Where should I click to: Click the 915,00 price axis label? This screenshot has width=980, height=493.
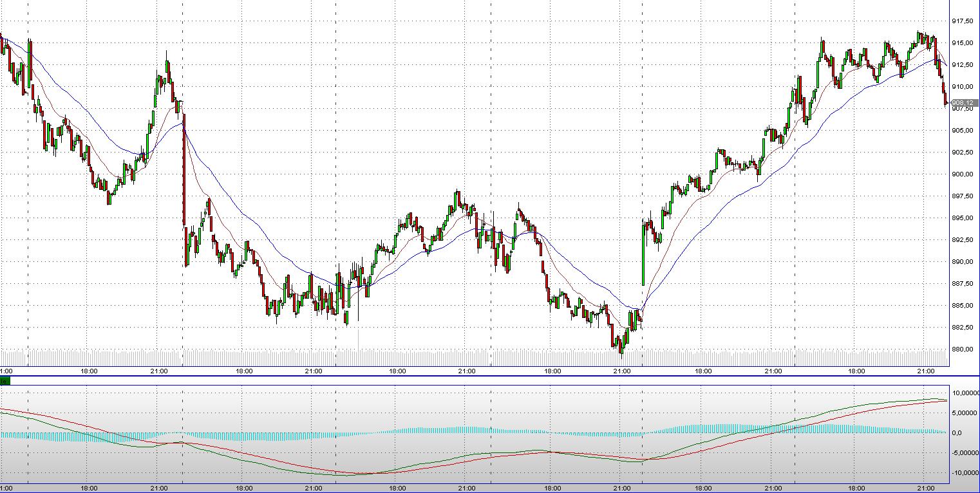click(963, 43)
